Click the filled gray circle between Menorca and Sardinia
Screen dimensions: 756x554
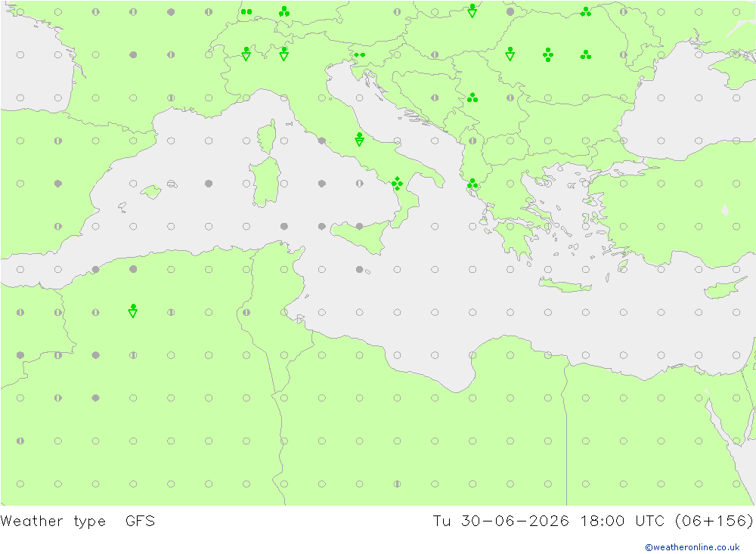[209, 183]
